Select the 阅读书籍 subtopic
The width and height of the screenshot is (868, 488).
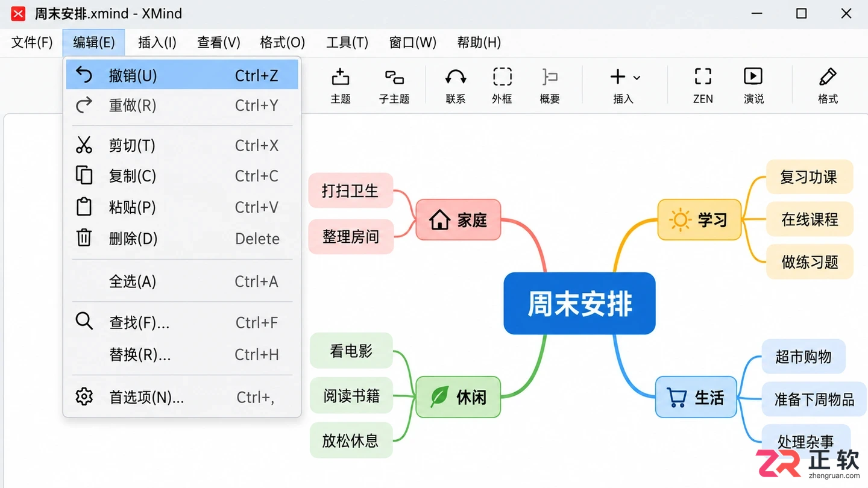coord(351,395)
